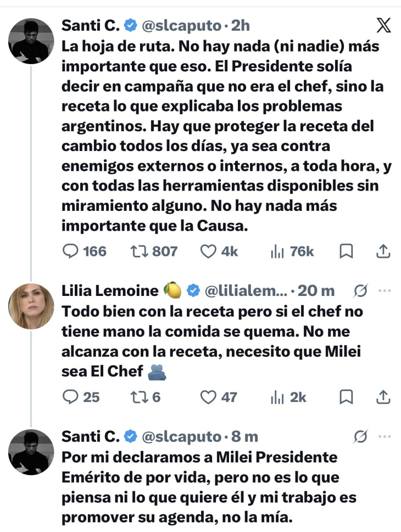Open more options on Santi C.'s 8 m reply
Viewport: 401px width, 532px height.
click(385, 436)
